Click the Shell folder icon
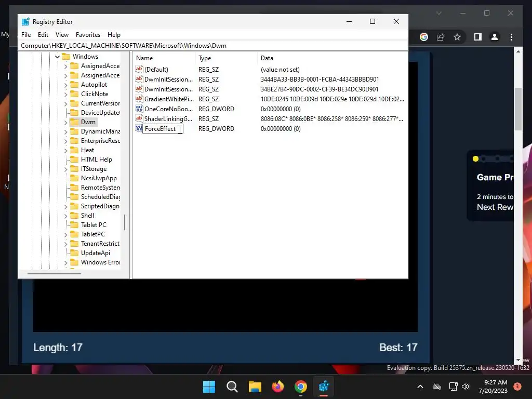The width and height of the screenshot is (532, 399). point(74,216)
